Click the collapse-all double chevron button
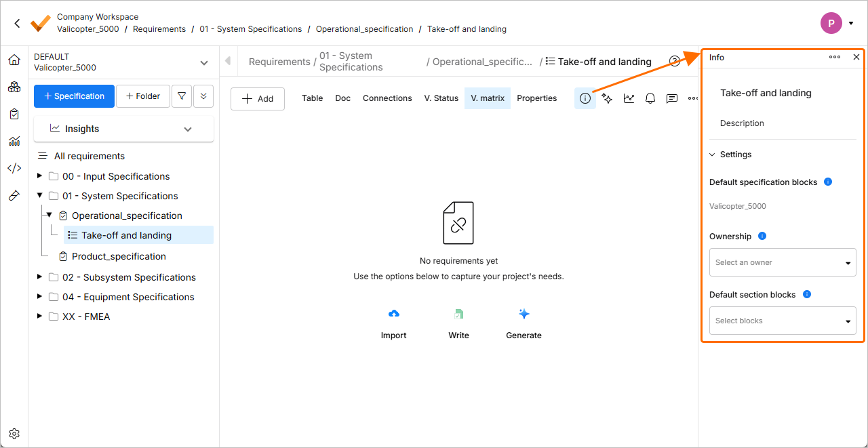 tap(203, 96)
